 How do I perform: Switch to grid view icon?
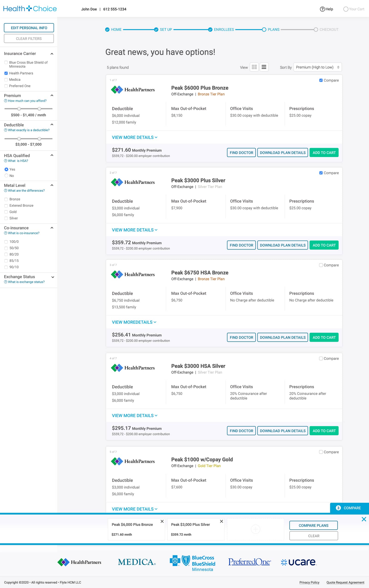[x=254, y=67]
